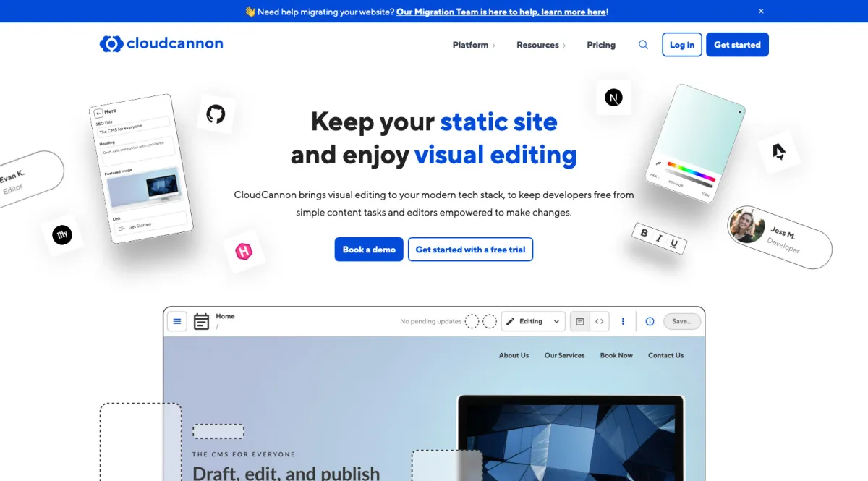Expand the Platform menu

(x=474, y=45)
